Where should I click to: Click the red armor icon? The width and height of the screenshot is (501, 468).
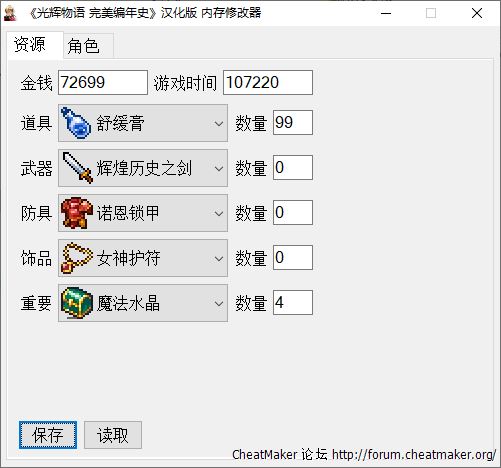tap(77, 213)
